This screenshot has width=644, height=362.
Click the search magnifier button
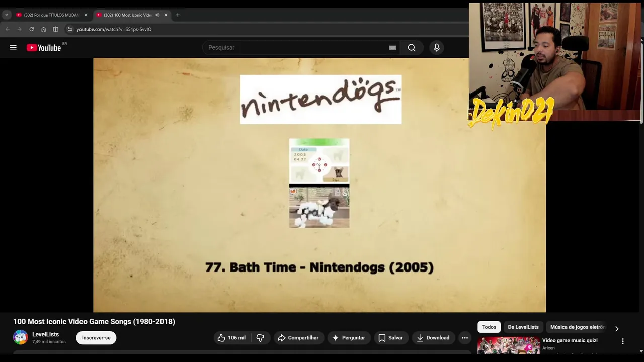[412, 48]
